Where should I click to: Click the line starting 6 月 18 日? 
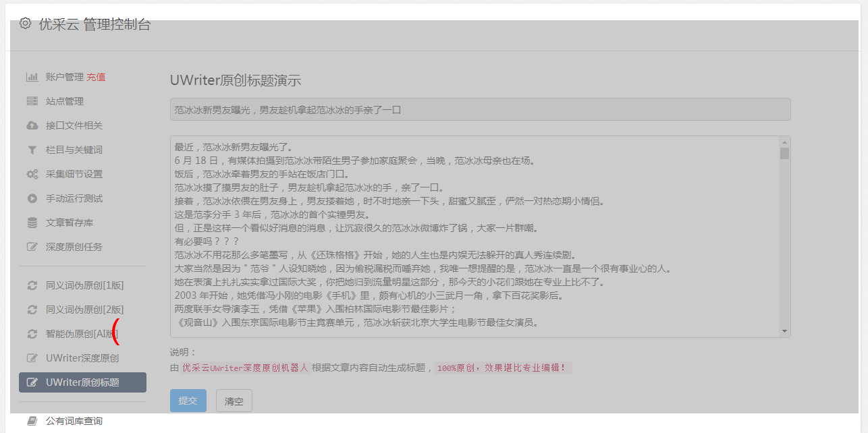coord(354,161)
